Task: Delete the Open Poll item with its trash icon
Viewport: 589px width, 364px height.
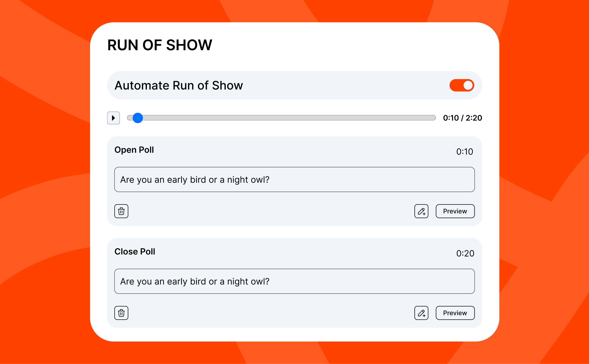Action: 121,211
